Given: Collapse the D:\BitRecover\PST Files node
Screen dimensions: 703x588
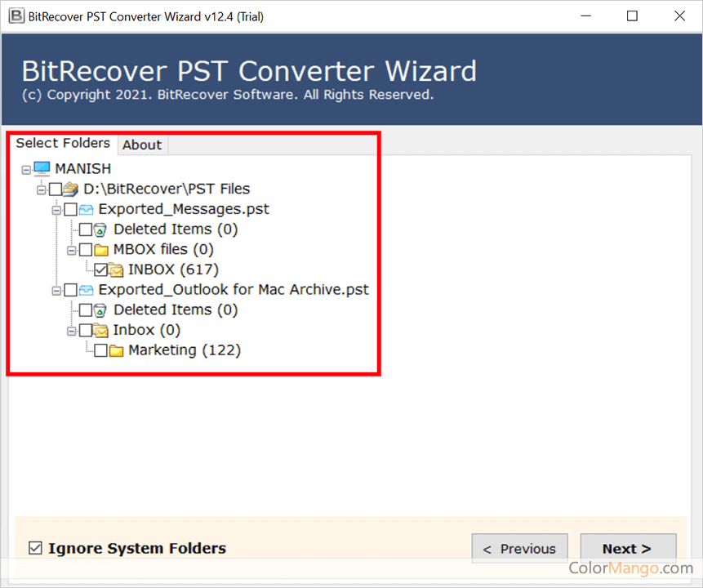Looking at the screenshot, I should tap(42, 190).
